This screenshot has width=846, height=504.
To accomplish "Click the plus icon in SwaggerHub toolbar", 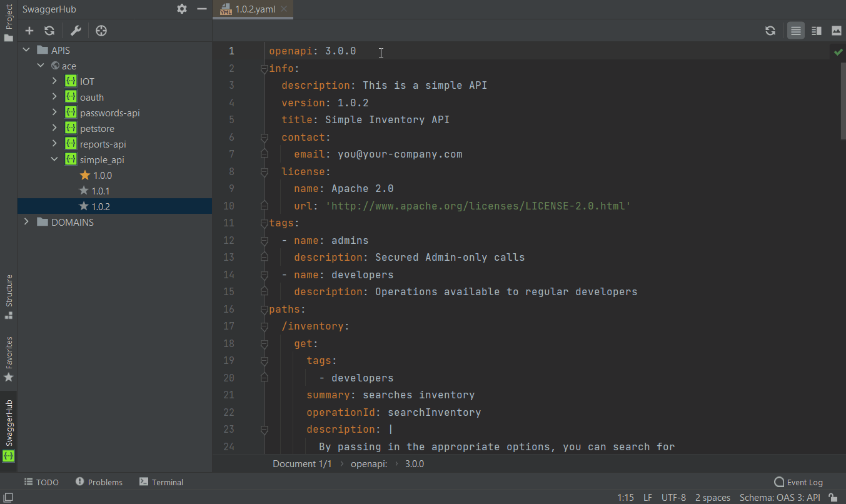I will click(x=29, y=31).
